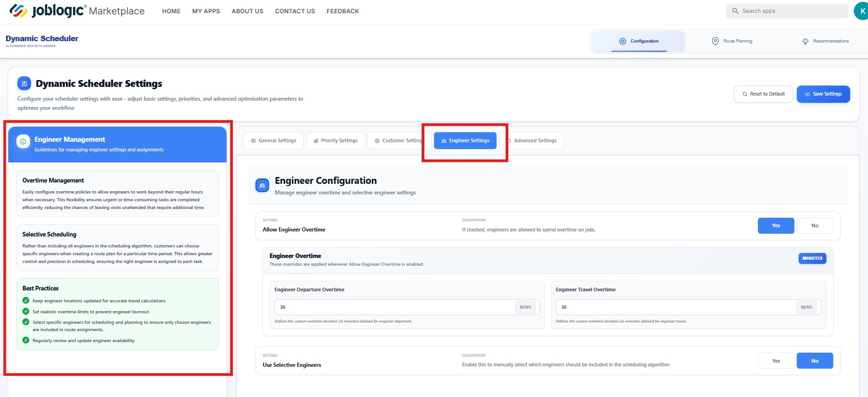Click the MINS suffix of Engineer Departure Overtime

pos(525,307)
